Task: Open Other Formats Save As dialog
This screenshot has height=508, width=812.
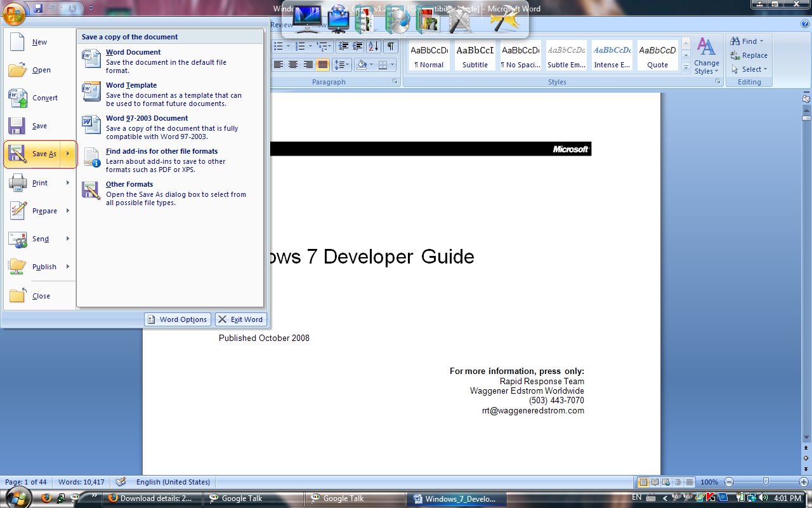Action: coord(170,194)
